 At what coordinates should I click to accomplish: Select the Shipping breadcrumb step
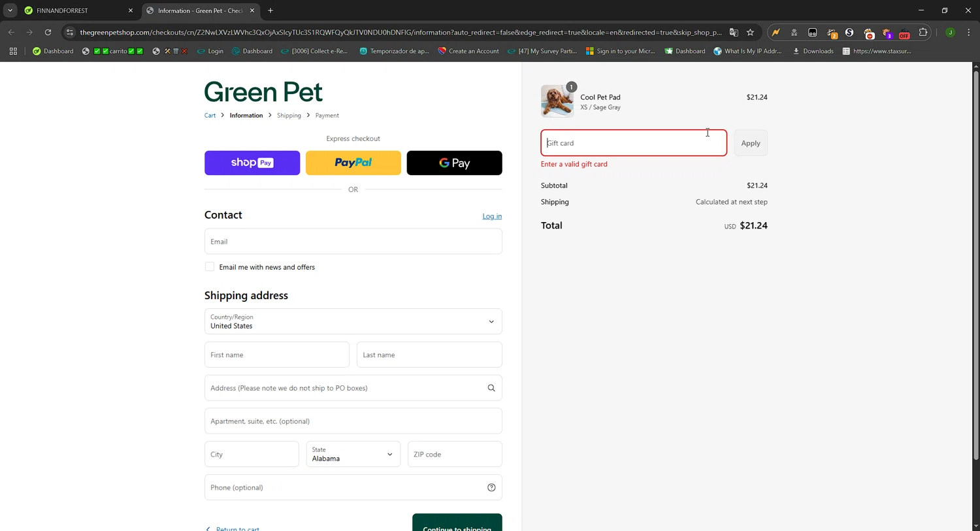coord(289,116)
